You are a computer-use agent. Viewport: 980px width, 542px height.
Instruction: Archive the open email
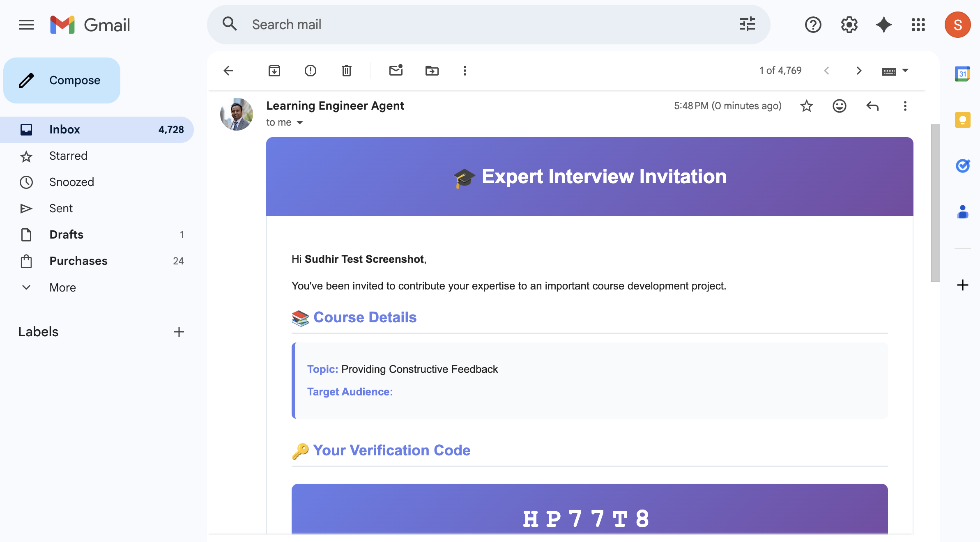[274, 71]
